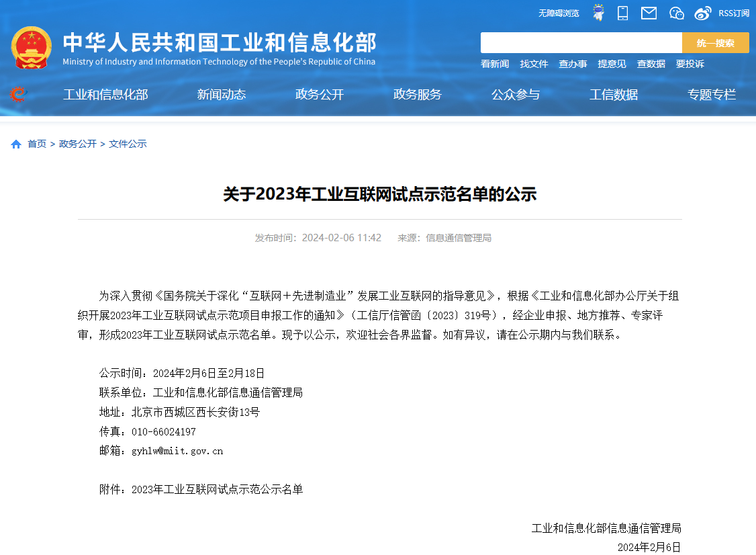This screenshot has width=756, height=555.
Task: Open the robot assistant icon
Action: click(598, 13)
